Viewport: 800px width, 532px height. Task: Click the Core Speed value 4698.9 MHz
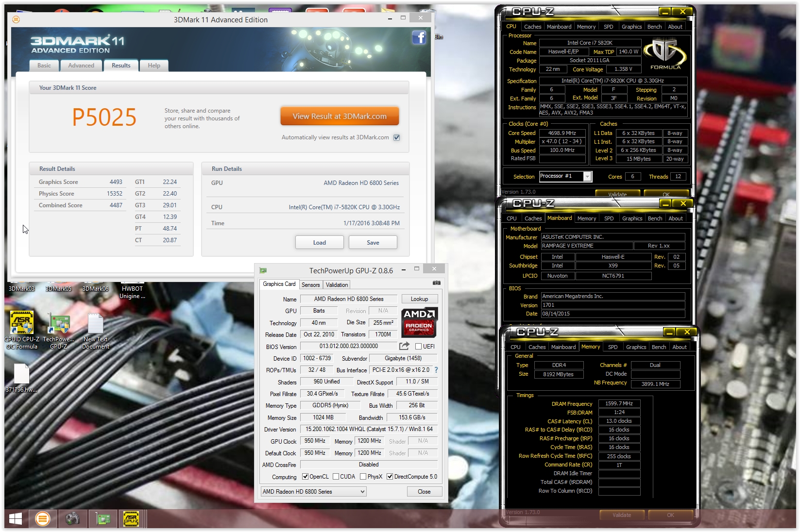(562, 133)
